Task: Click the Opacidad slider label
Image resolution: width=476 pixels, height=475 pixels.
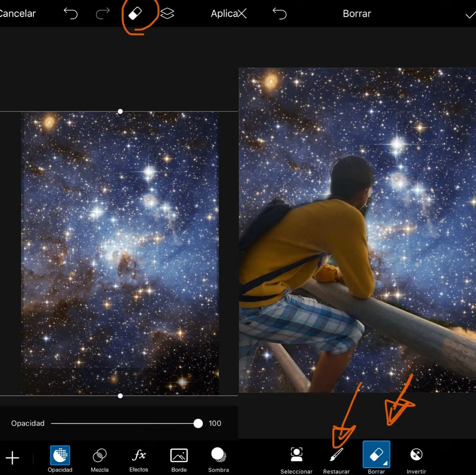Action: [28, 423]
